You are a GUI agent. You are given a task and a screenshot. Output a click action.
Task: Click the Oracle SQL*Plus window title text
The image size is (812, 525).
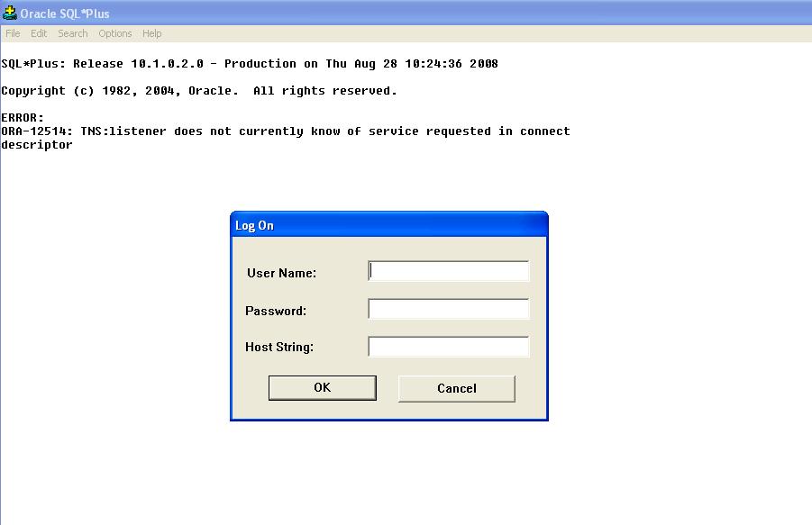[65, 14]
